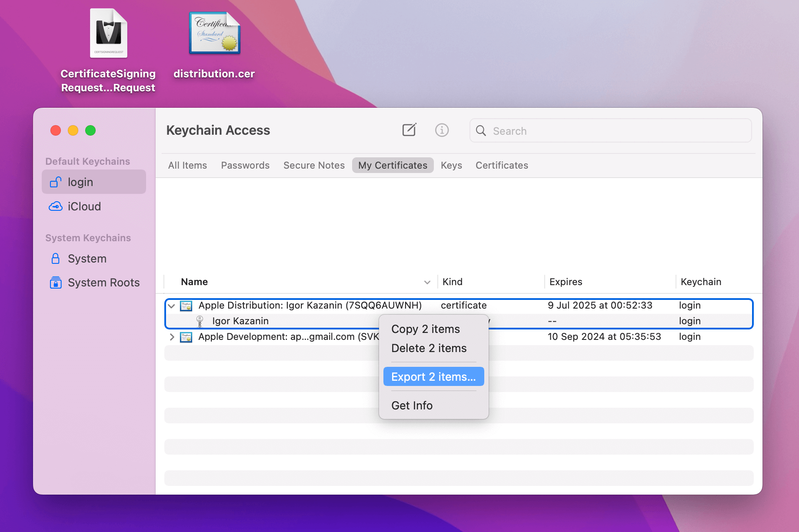This screenshot has width=799, height=532.
Task: Click the login keychain cell of Apple Development row
Action: 689,336
